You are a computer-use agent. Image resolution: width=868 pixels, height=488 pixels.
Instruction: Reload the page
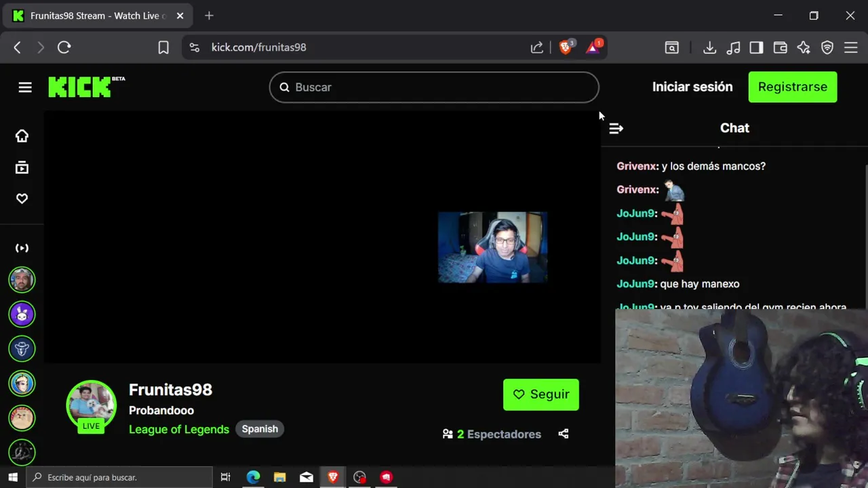pos(64,47)
